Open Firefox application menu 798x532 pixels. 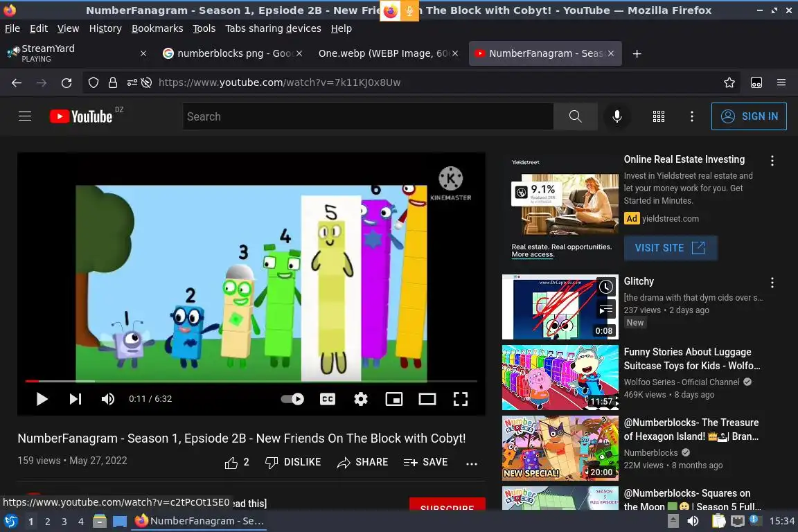click(781, 82)
